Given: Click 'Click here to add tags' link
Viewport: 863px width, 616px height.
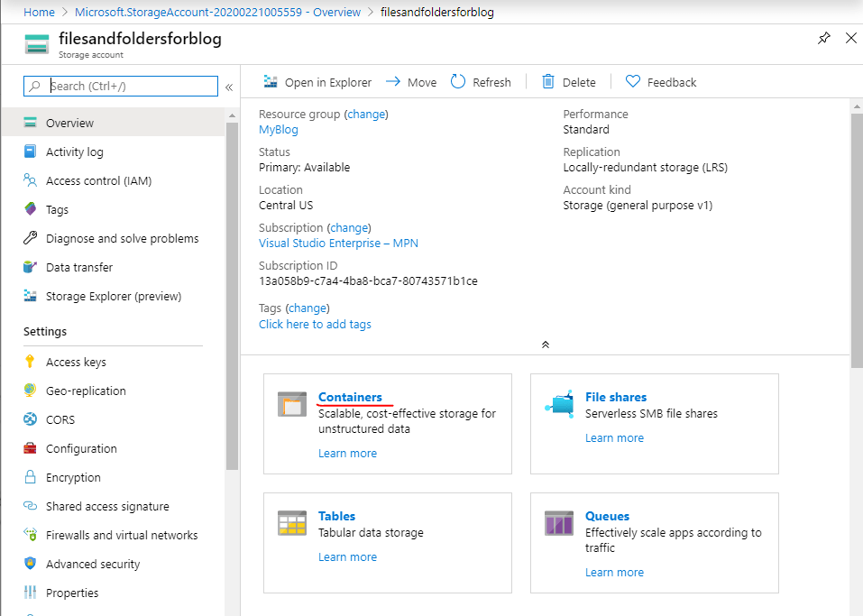Looking at the screenshot, I should (315, 324).
